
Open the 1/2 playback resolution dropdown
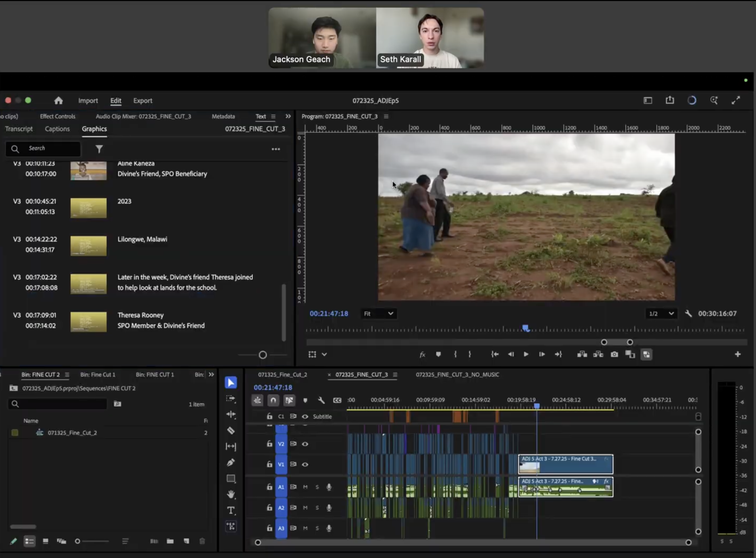[x=661, y=314]
